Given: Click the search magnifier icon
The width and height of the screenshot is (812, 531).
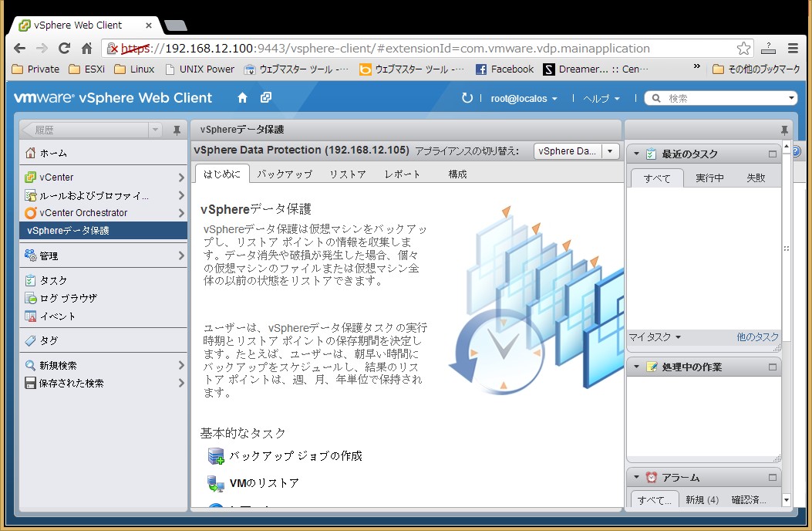Looking at the screenshot, I should tap(656, 98).
